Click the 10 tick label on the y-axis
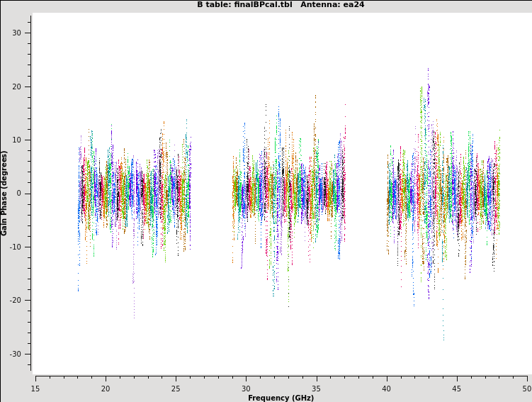 17,140
